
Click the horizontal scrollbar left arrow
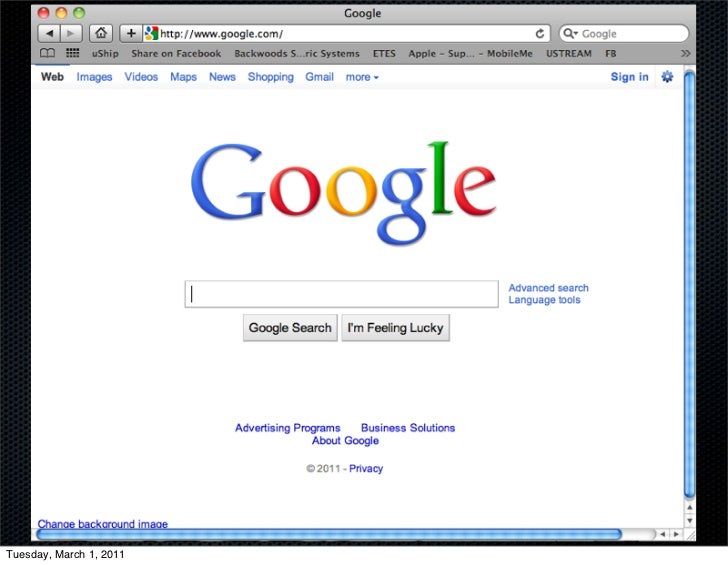tap(663, 534)
